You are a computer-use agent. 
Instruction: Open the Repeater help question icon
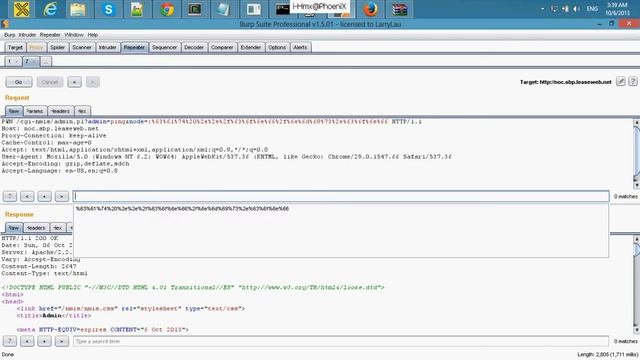(x=633, y=82)
